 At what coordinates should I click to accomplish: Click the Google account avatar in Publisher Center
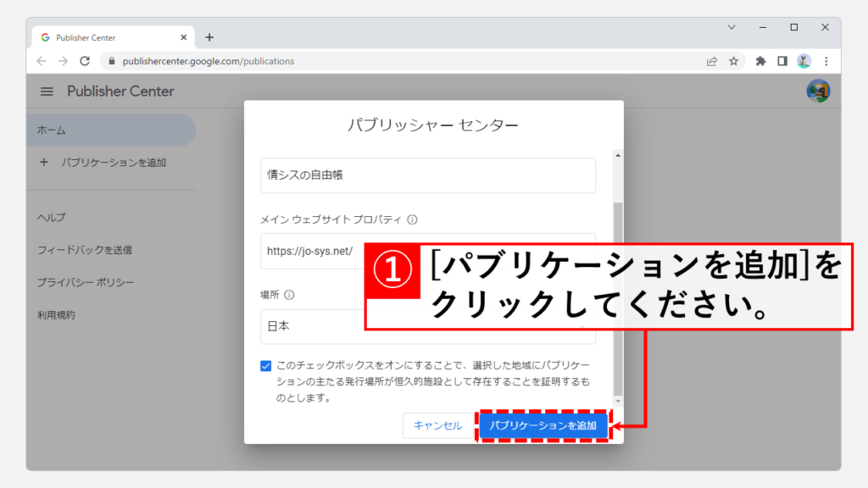818,91
